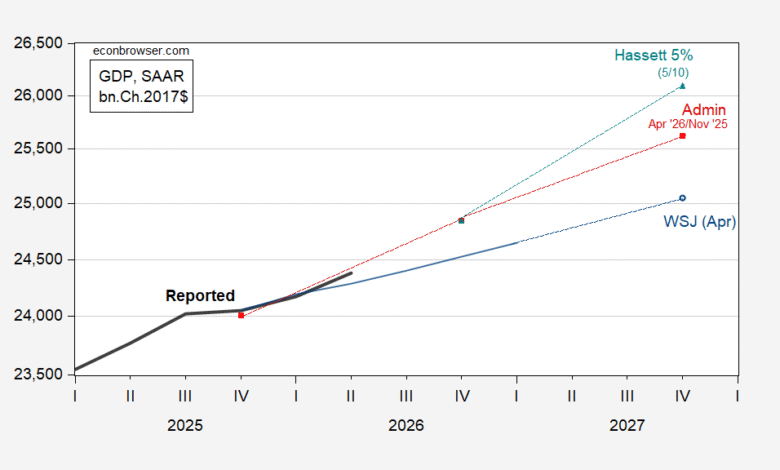Click the (5/10) annotation text
This screenshot has width=780, height=470.
pos(673,73)
